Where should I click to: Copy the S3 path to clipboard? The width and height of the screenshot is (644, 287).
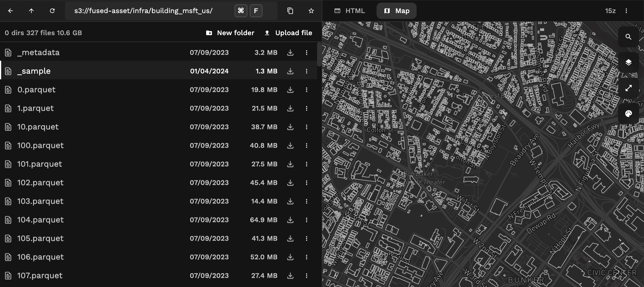(290, 11)
